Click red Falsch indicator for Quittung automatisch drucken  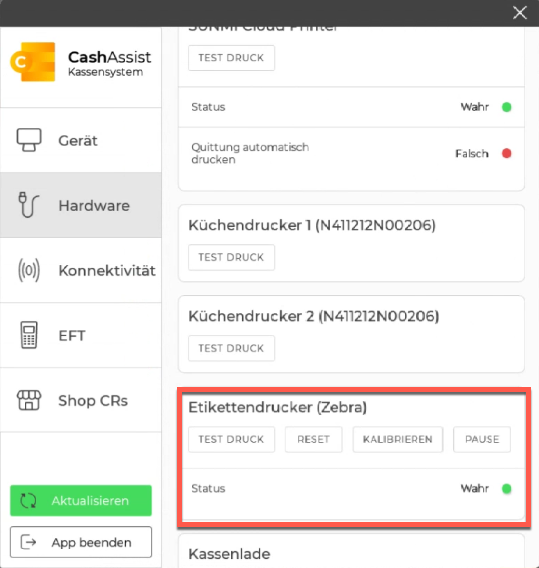tap(506, 154)
